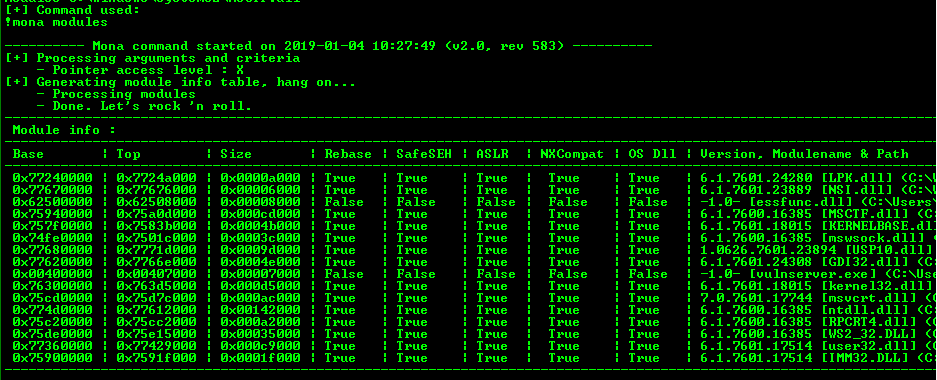Click the 'SafeSEH' column header
937x380 pixels.
(x=424, y=154)
